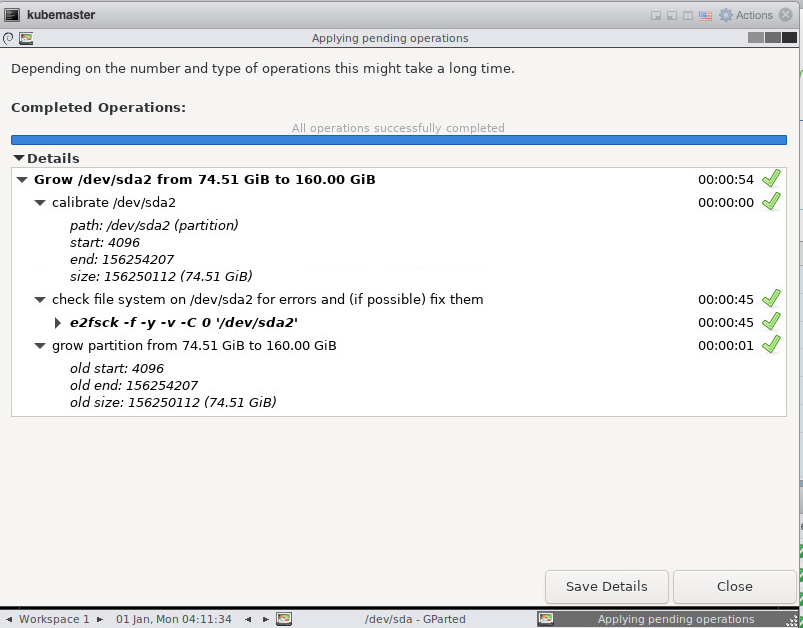Collapse grow partition step details
The width and height of the screenshot is (803, 628).
click(x=40, y=346)
